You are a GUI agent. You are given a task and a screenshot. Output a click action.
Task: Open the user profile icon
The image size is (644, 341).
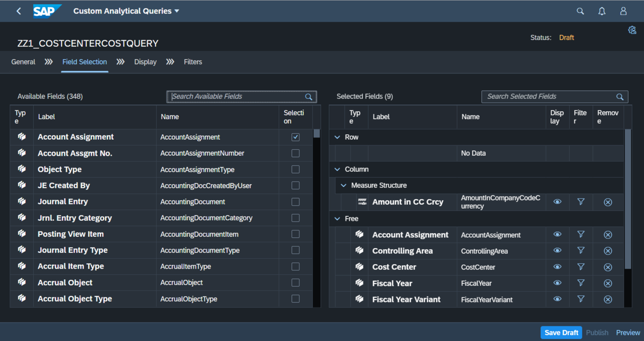pos(623,11)
